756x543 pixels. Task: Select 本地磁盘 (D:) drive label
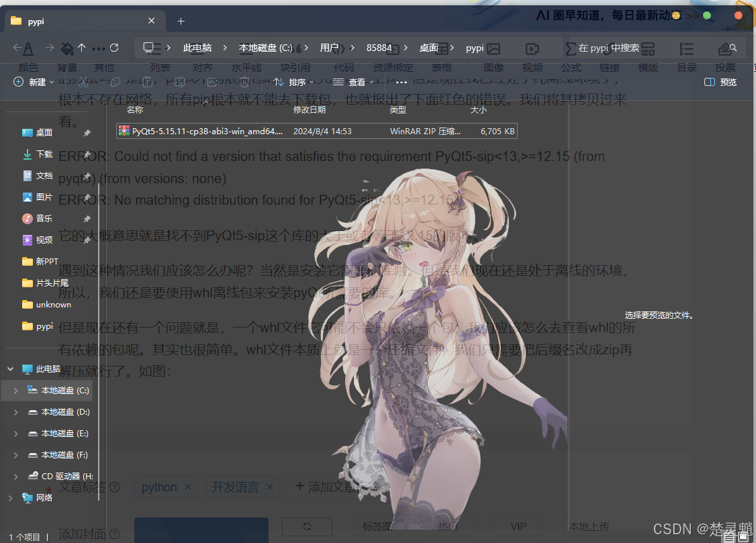coord(66,412)
